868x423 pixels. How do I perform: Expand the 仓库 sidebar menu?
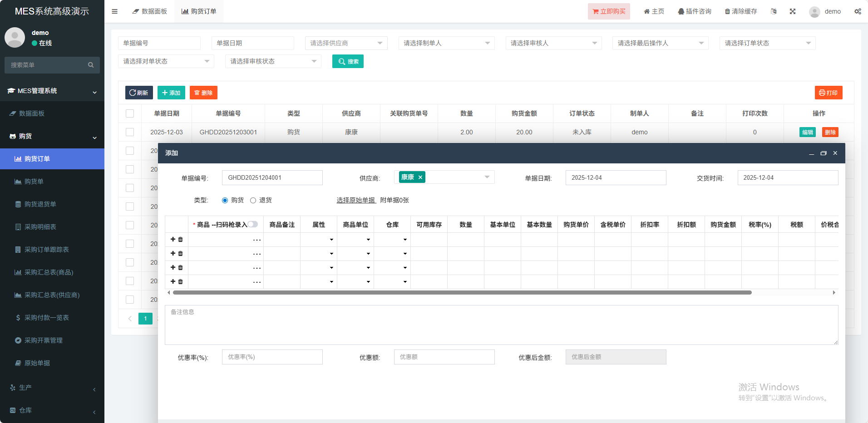point(52,410)
